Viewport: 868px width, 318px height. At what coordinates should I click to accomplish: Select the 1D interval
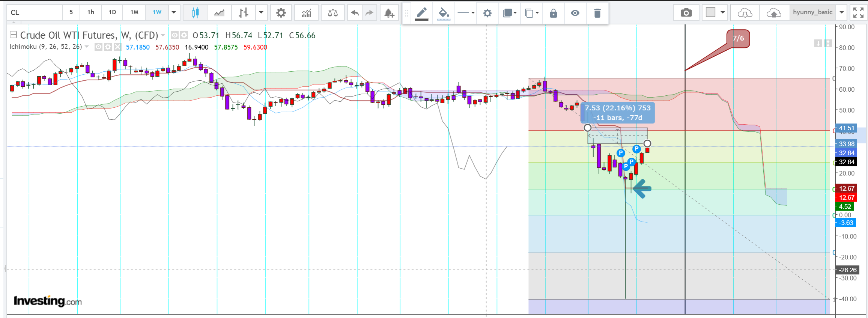click(112, 12)
